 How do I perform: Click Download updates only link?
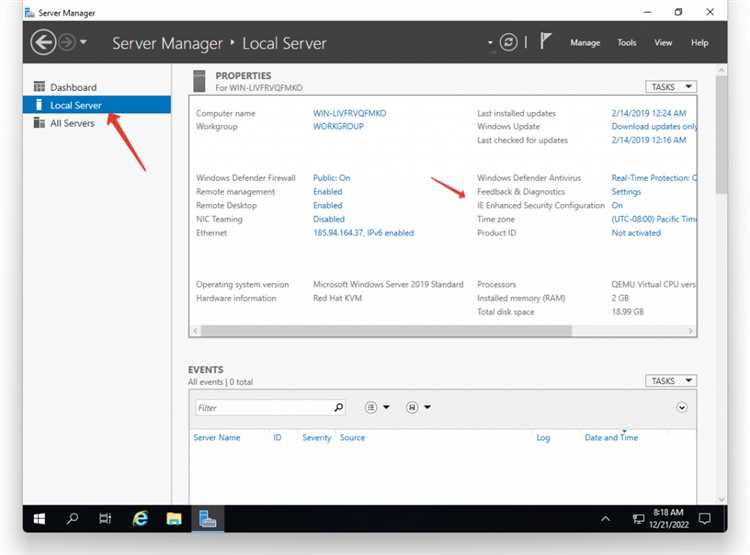click(654, 126)
